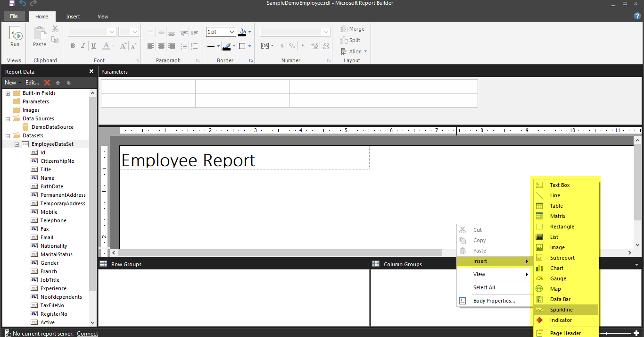This screenshot has height=337, width=644.
Task: Toggle bold text formatting
Action: [x=73, y=46]
